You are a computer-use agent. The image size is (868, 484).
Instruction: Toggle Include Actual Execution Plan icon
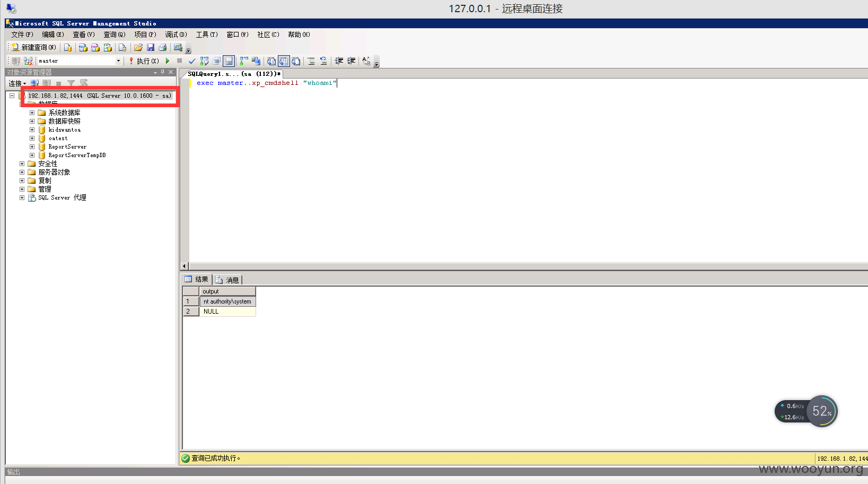(x=244, y=61)
